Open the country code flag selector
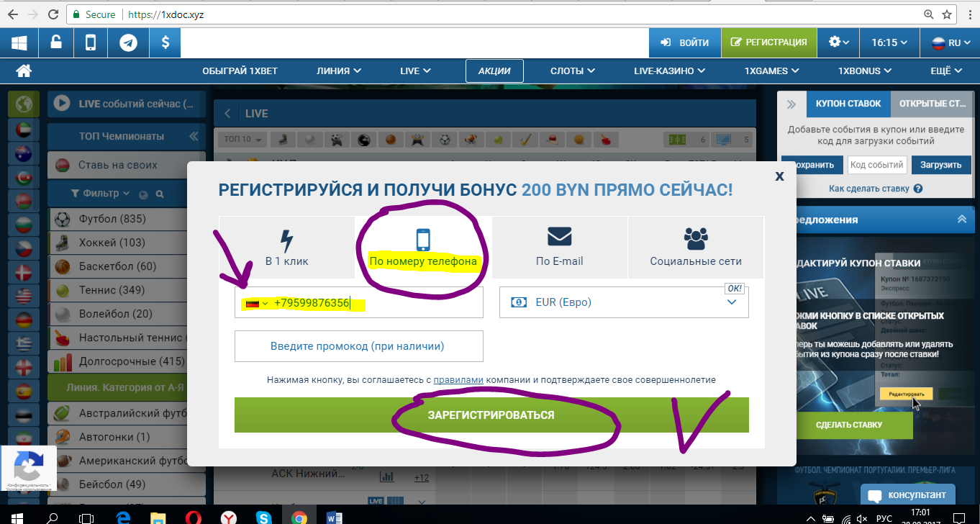980x524 pixels. (x=256, y=304)
